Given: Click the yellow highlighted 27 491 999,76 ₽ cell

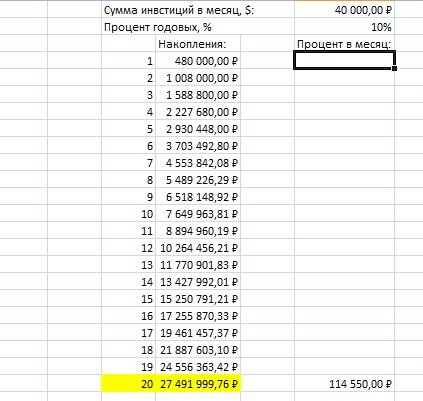Looking at the screenshot, I should coord(198,384).
